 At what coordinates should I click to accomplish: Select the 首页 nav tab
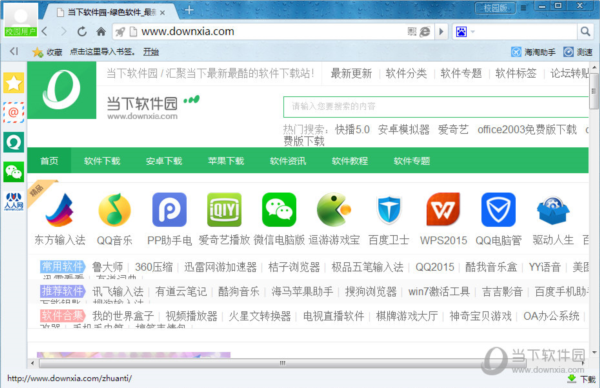point(49,161)
